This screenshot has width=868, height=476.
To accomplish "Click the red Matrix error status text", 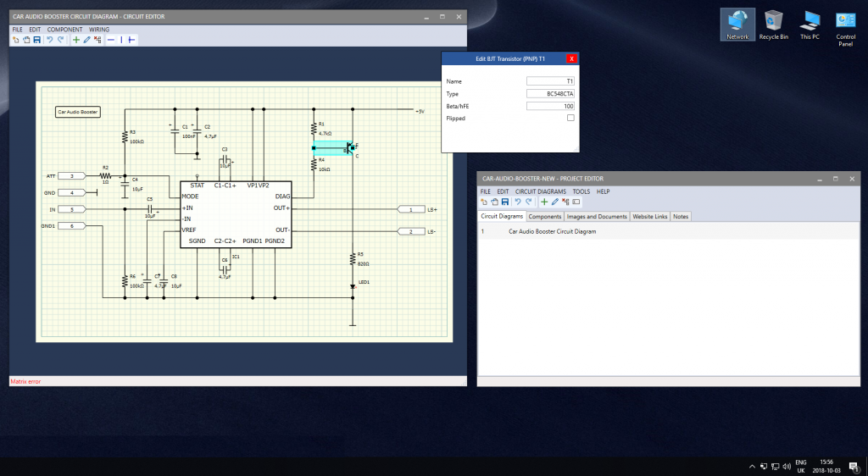I will (25, 381).
